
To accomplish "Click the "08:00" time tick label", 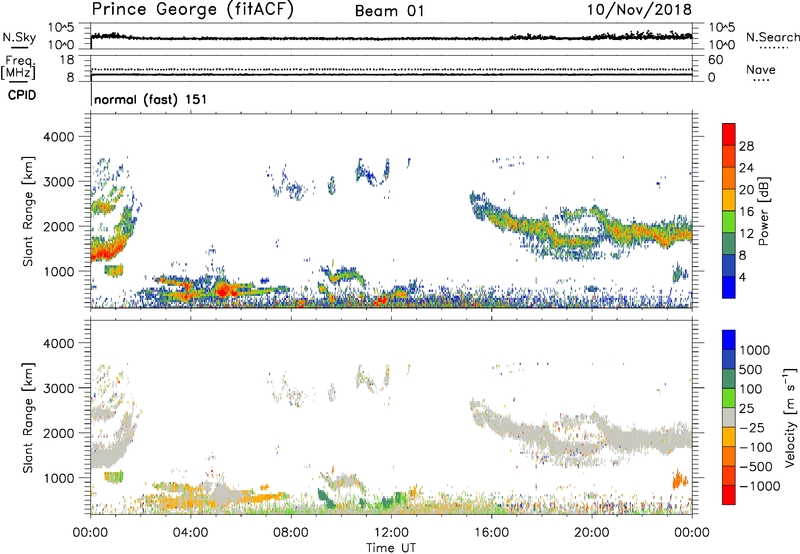I will [x=291, y=533].
